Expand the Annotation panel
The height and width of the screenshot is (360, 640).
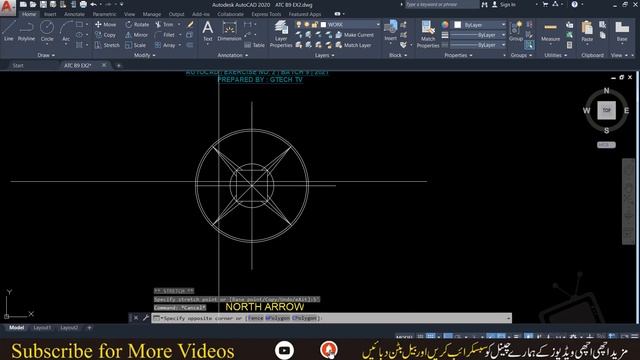233,55
